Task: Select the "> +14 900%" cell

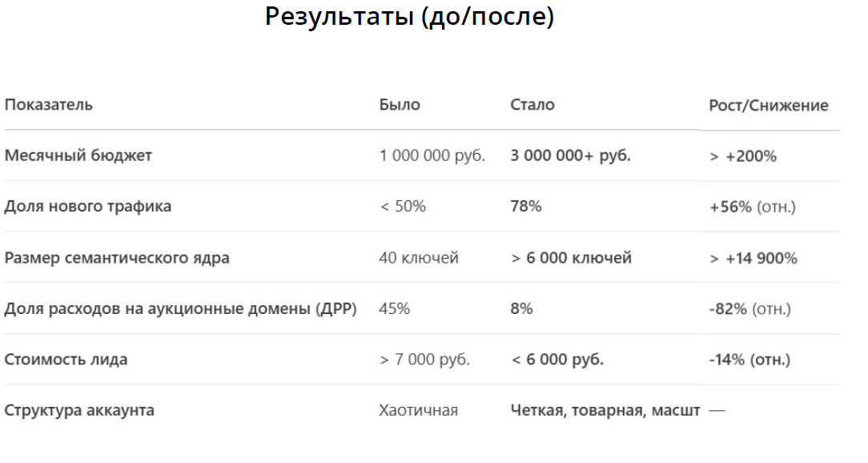Action: coord(753,259)
